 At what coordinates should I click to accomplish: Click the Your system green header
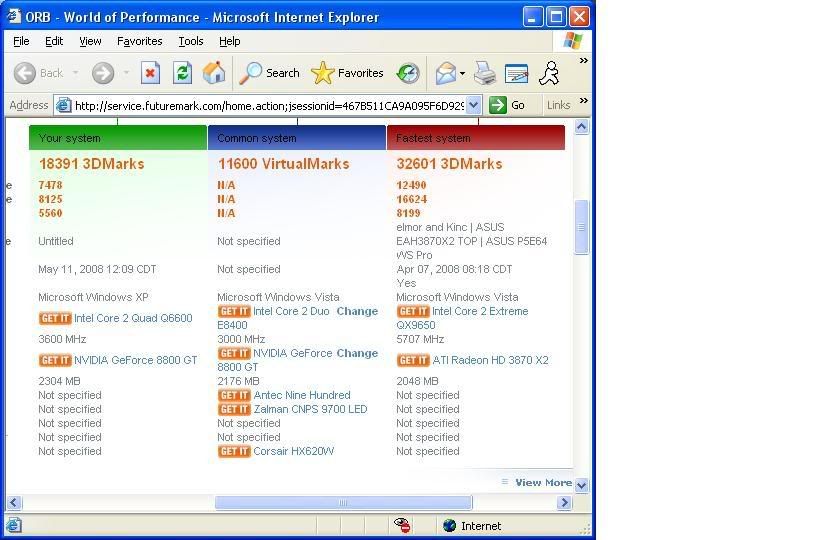click(x=118, y=138)
